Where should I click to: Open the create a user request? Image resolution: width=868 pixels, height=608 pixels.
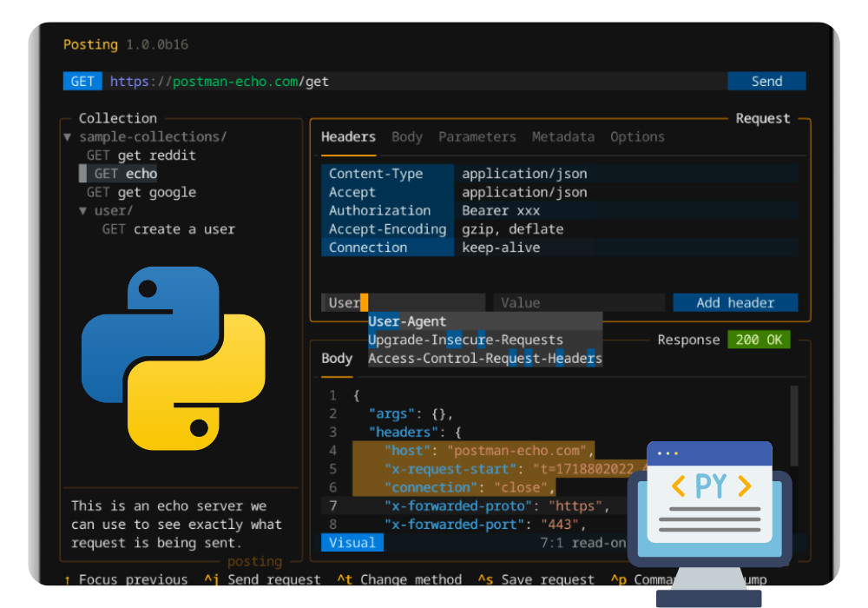pos(184,229)
